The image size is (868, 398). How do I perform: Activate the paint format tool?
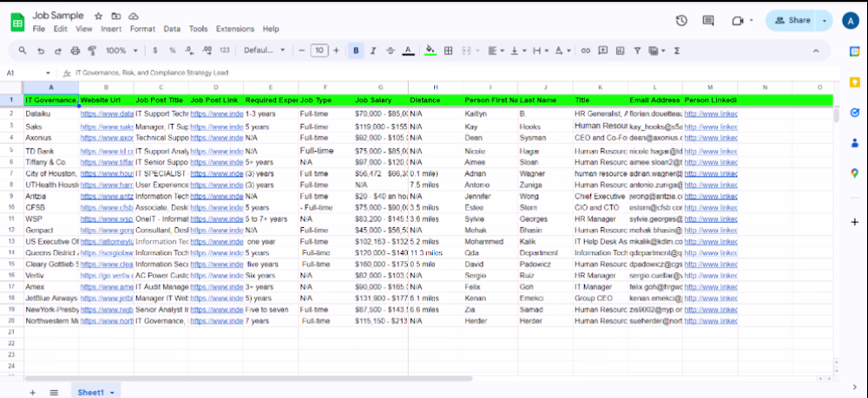93,50
